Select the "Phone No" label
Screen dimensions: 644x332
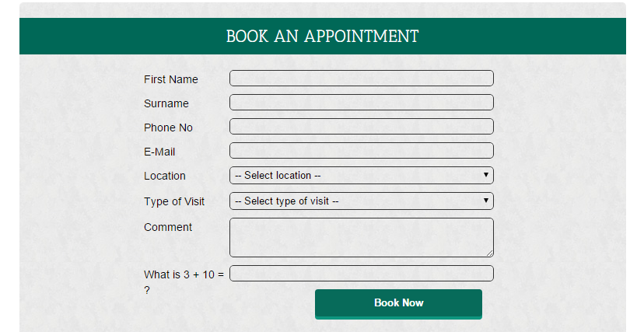coord(169,128)
